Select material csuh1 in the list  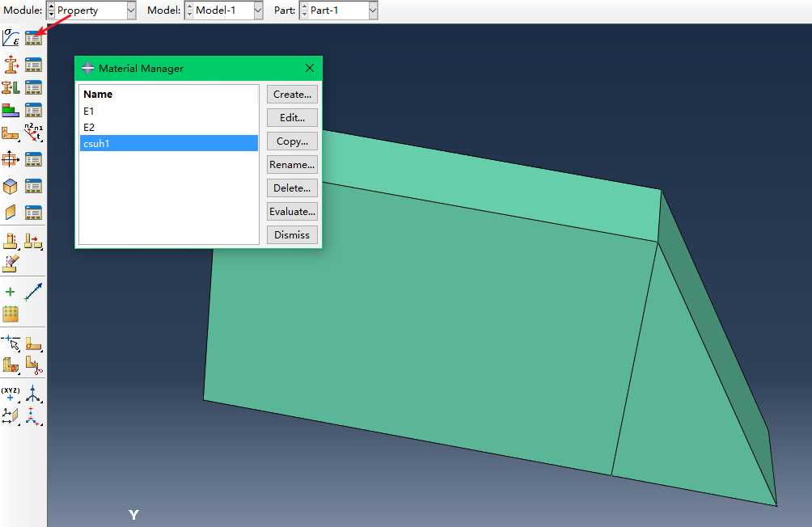coord(169,143)
